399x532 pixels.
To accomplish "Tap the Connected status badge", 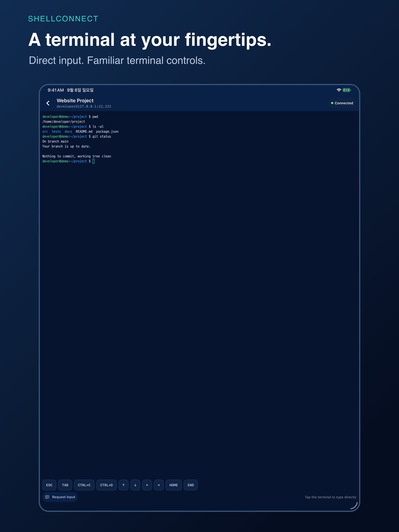I will click(342, 103).
